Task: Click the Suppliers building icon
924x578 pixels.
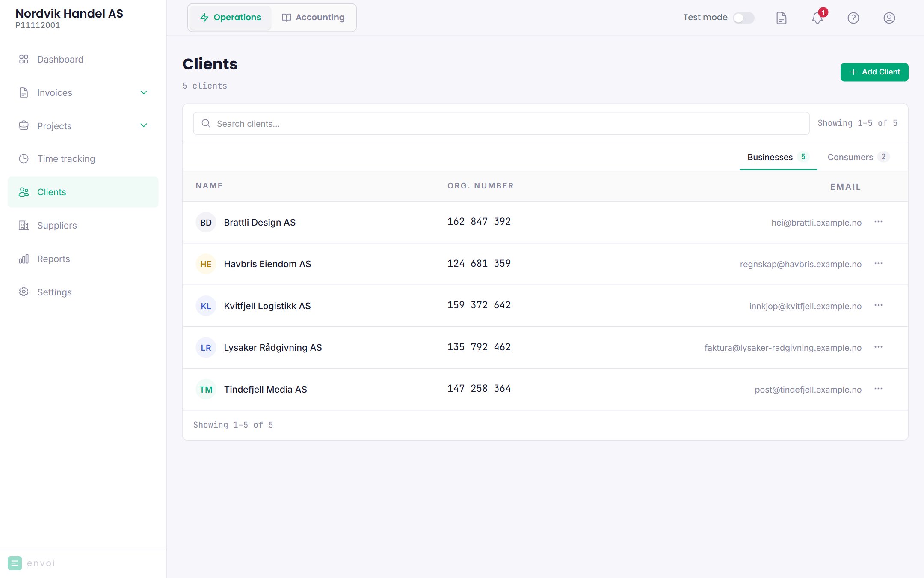Action: click(24, 225)
